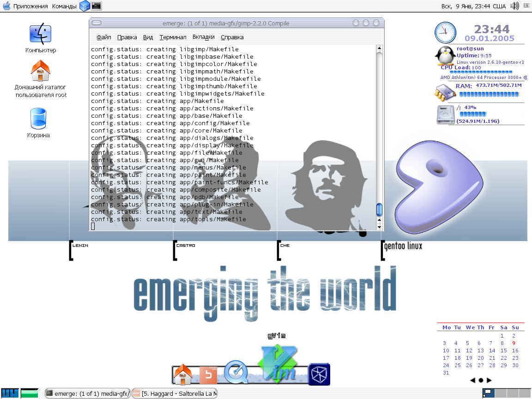Open the Терминал menu
The image size is (532, 399).
pos(173,37)
